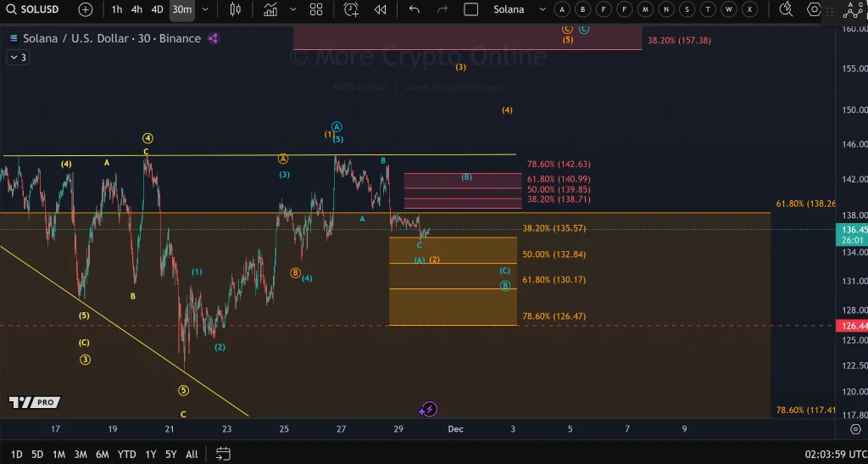Click the 78.60% (126.47) Fibonacci label

pos(554,316)
